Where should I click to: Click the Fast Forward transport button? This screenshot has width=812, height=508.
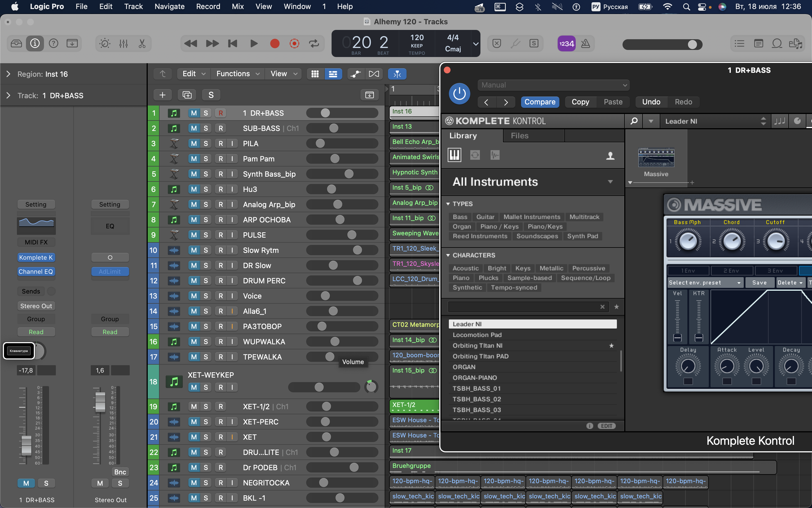click(x=212, y=44)
